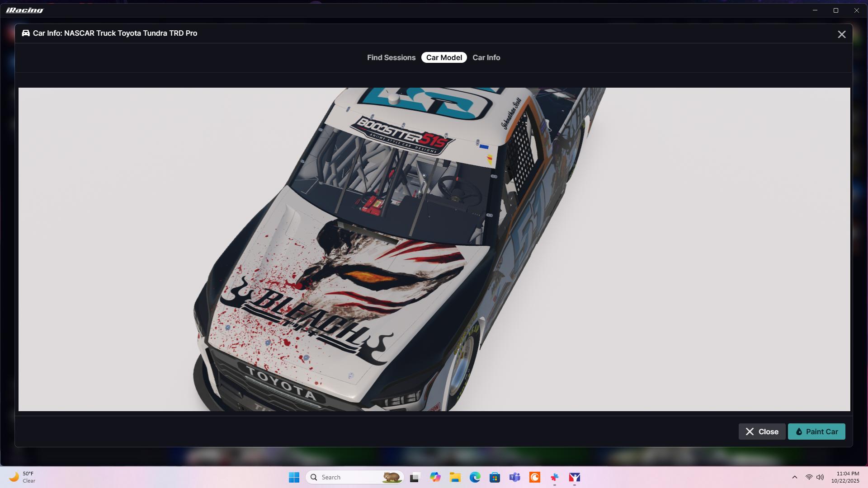Screen dimensions: 868x488
Task: Expand the system tray hidden icons chevron
Action: pyautogui.click(x=794, y=477)
